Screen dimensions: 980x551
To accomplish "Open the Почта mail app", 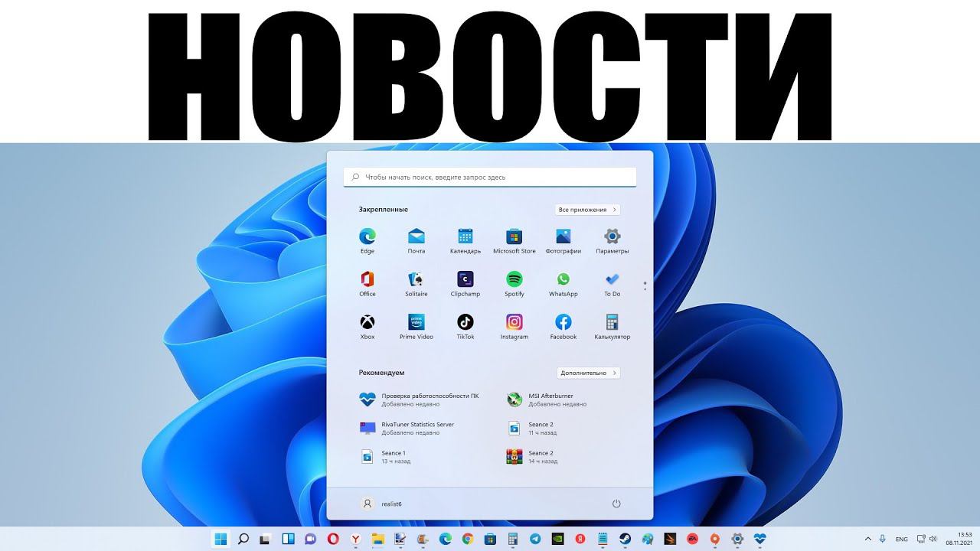I will tap(416, 240).
